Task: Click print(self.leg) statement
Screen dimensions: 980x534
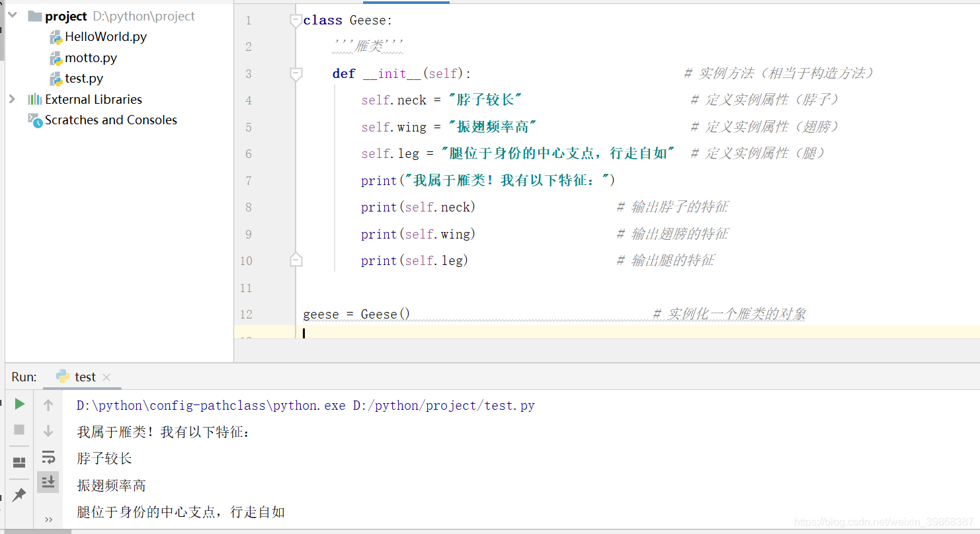Action: pos(415,260)
